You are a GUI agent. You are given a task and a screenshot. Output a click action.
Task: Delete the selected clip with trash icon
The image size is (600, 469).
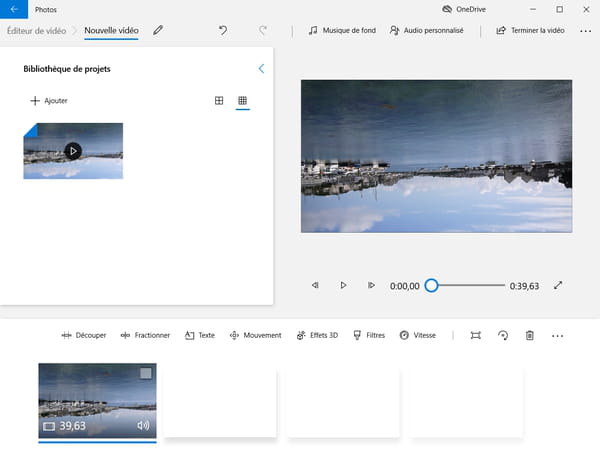coord(530,335)
